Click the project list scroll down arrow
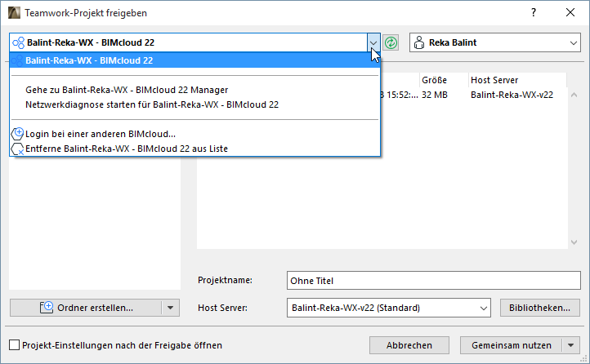 click(x=574, y=242)
